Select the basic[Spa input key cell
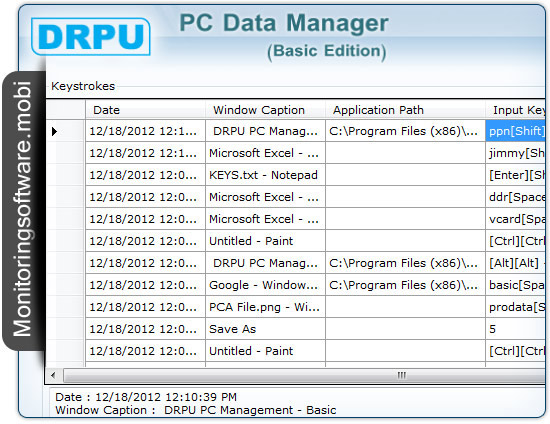Image resolution: width=550 pixels, height=424 pixels. [516, 285]
